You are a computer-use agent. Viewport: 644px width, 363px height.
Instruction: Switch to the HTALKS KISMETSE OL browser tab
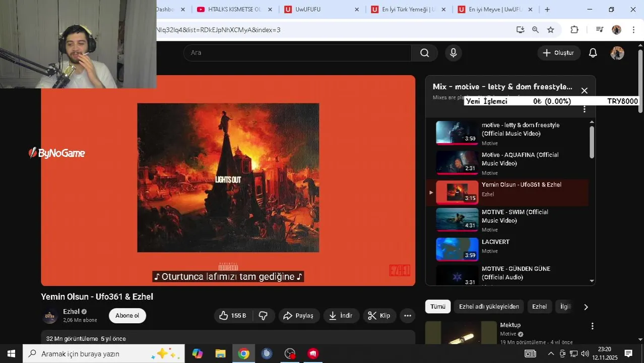pyautogui.click(x=234, y=10)
